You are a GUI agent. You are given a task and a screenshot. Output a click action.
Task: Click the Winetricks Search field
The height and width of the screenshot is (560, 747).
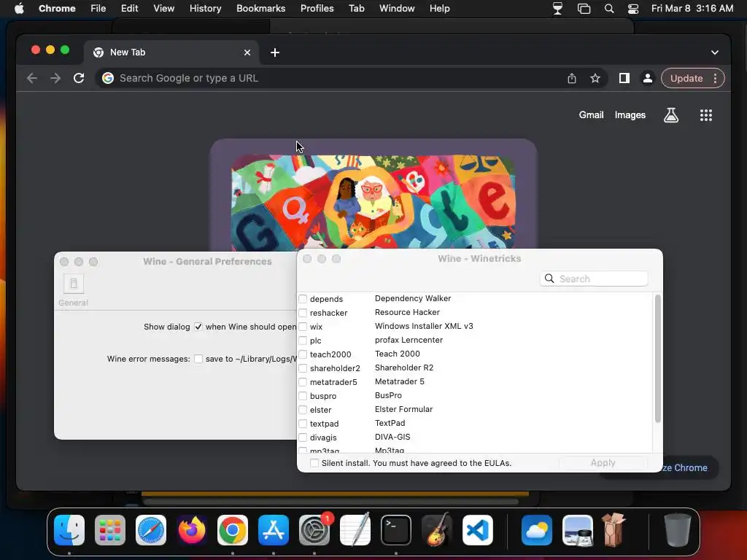(594, 279)
